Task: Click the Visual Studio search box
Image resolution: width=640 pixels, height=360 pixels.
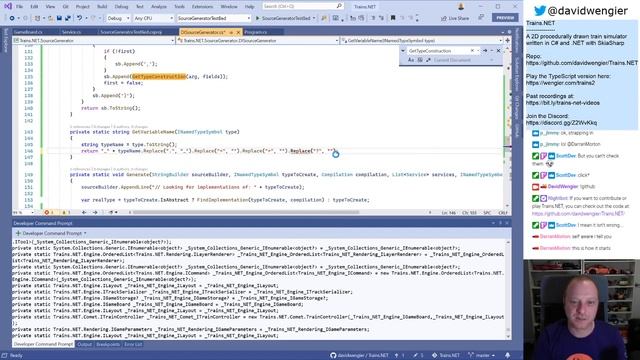Action: point(302,6)
